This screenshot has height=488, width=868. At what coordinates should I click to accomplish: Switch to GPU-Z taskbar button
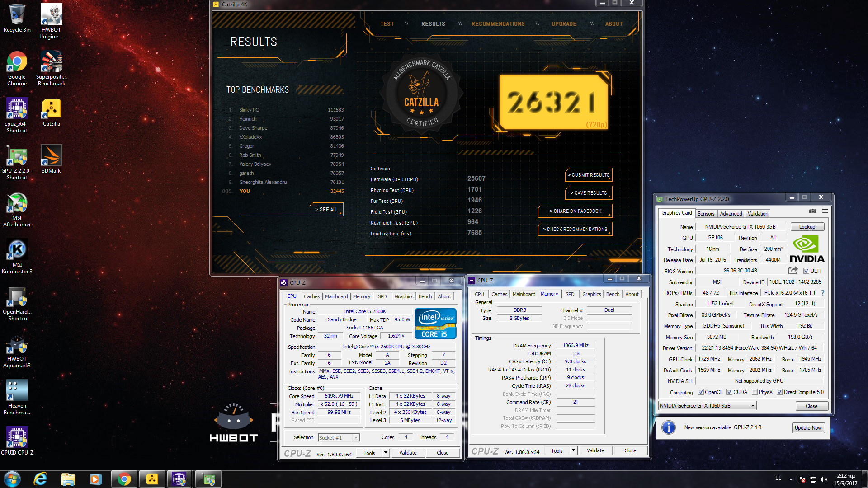click(x=208, y=479)
